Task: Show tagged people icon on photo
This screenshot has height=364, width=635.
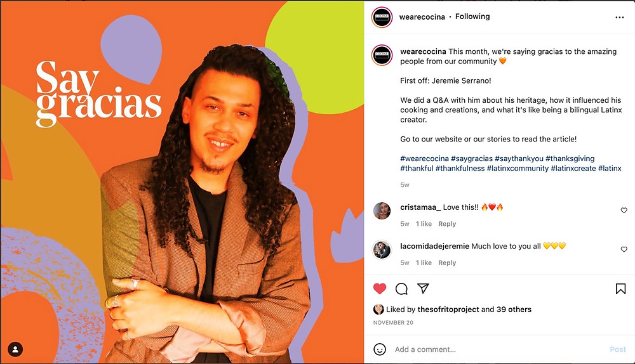Action: 15,349
